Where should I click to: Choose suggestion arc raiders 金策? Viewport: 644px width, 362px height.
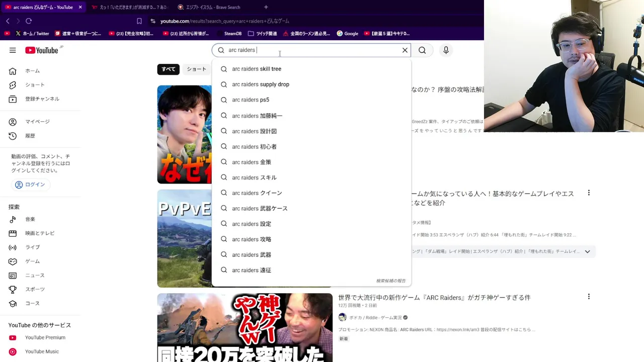click(311, 162)
